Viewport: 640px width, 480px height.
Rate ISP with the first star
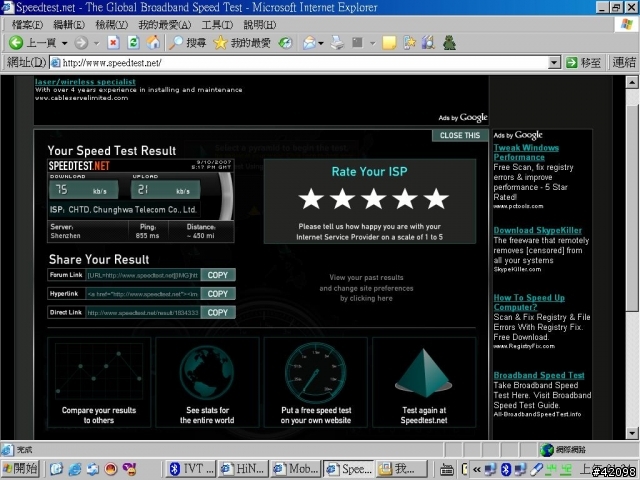tap(311, 198)
